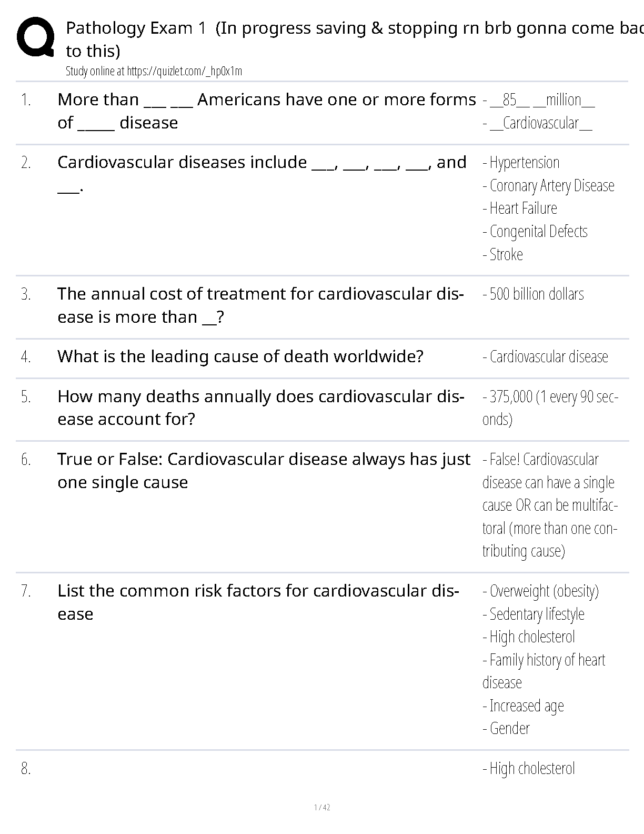The height and width of the screenshot is (834, 644).
Task: Select question 2 about cardiovascular diseases include
Action: pos(262,174)
